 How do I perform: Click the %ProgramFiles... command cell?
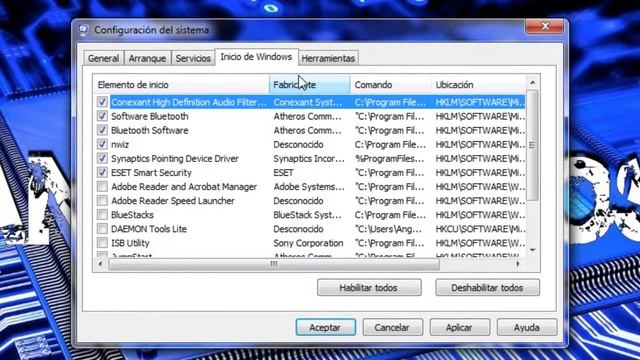pos(390,158)
